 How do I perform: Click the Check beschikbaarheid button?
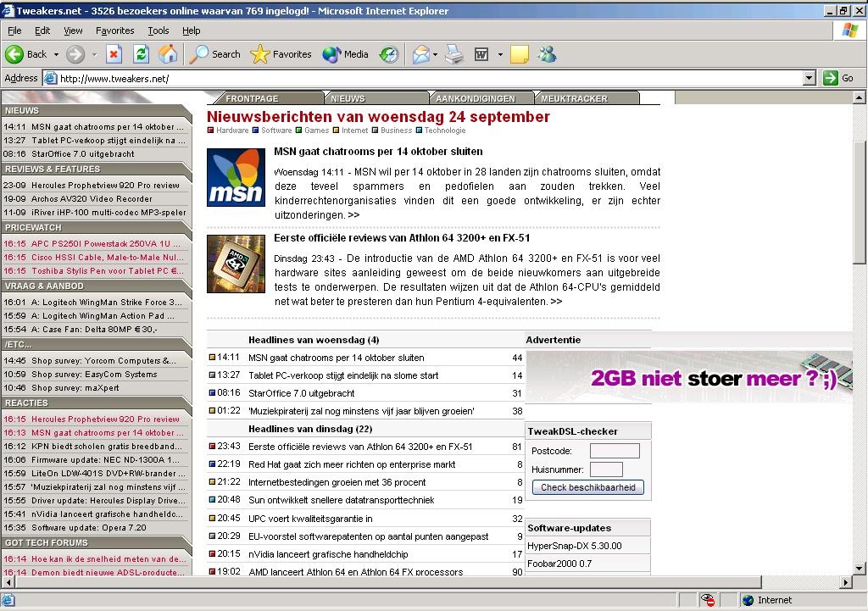coord(588,487)
